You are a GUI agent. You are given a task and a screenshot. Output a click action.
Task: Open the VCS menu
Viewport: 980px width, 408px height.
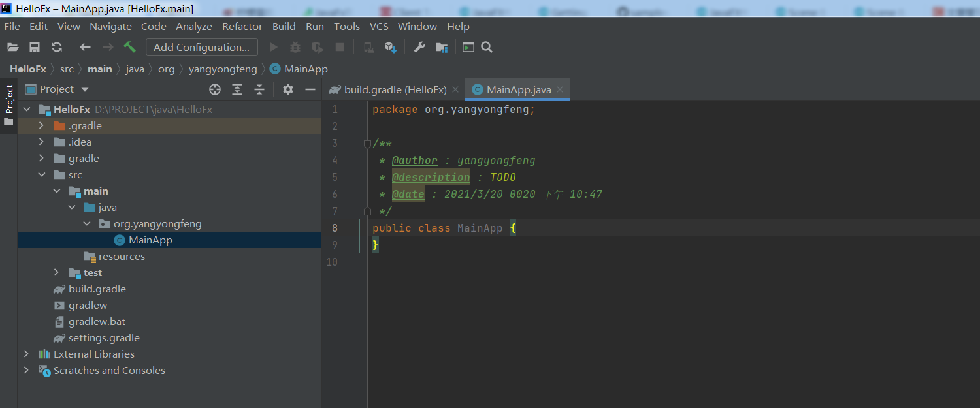(x=379, y=26)
